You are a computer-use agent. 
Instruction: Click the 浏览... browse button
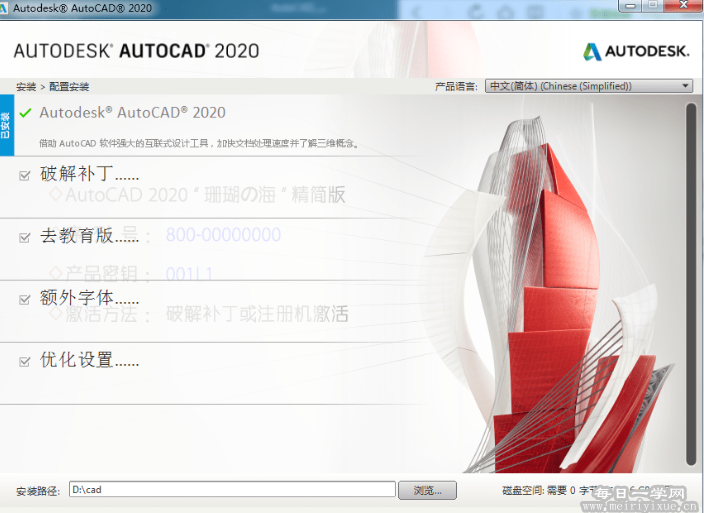tap(427, 490)
